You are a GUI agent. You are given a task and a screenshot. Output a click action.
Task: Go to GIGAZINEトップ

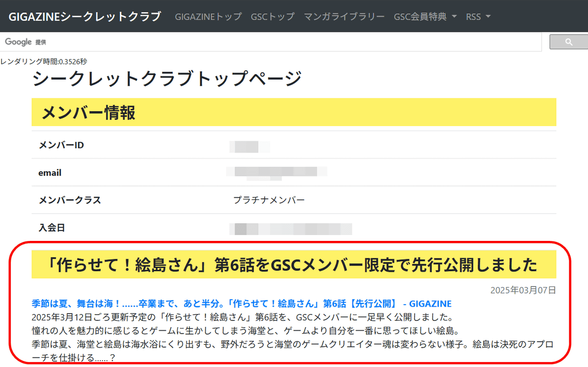(208, 17)
